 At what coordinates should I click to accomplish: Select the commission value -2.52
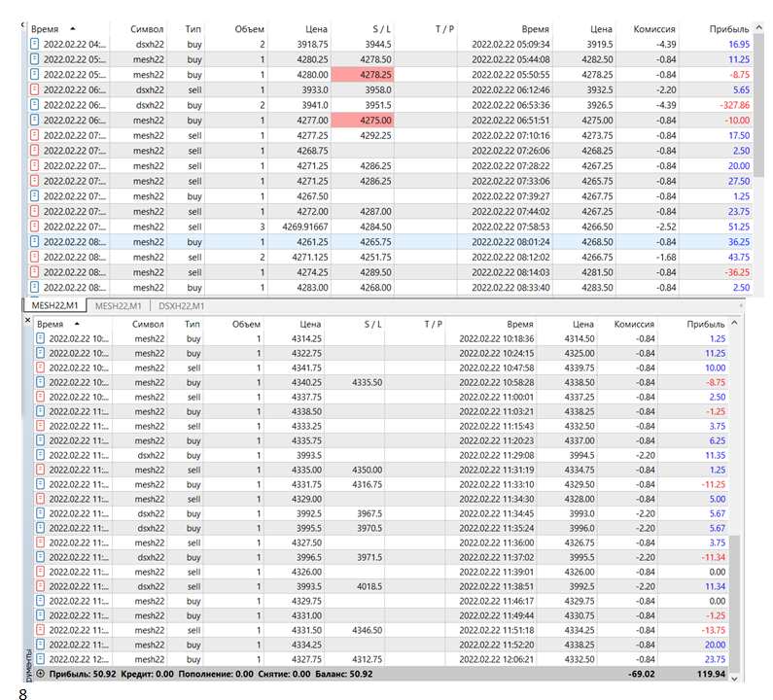coord(666,227)
